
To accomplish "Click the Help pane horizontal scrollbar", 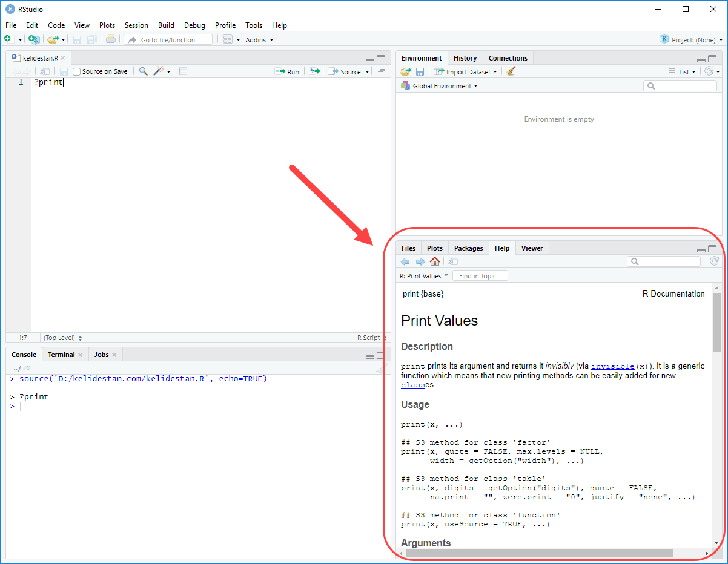I will (x=540, y=553).
